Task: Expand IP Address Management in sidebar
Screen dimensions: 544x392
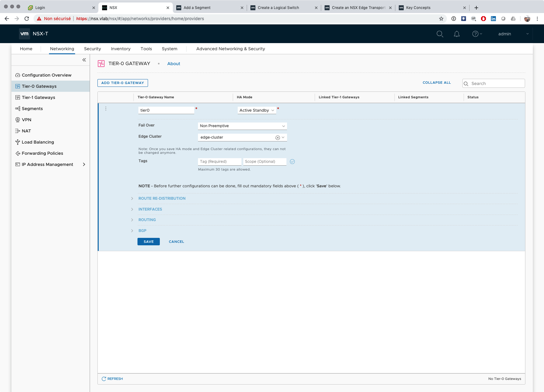Action: [x=84, y=164]
